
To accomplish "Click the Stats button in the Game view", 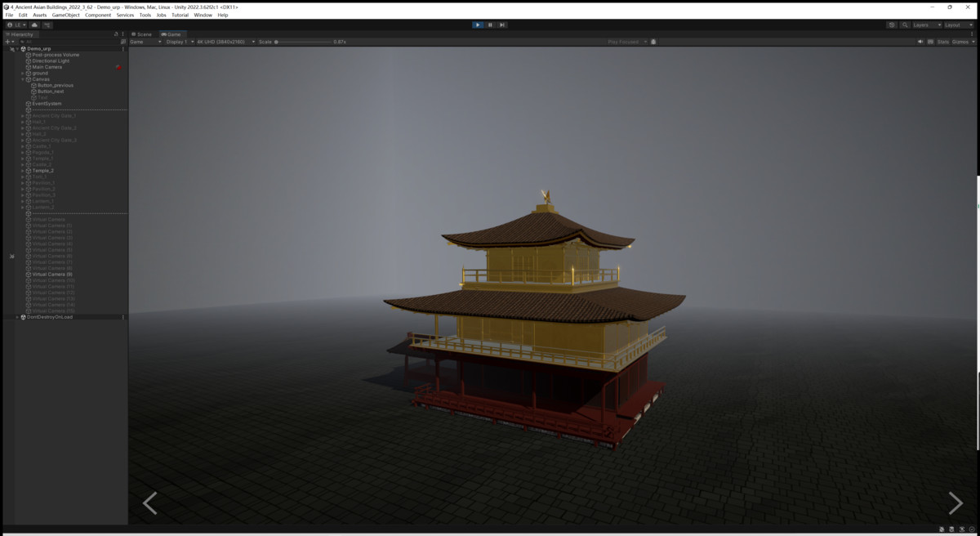I will 943,41.
